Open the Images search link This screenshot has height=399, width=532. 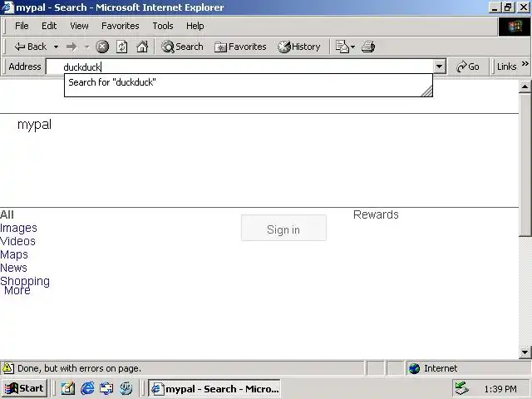point(18,228)
